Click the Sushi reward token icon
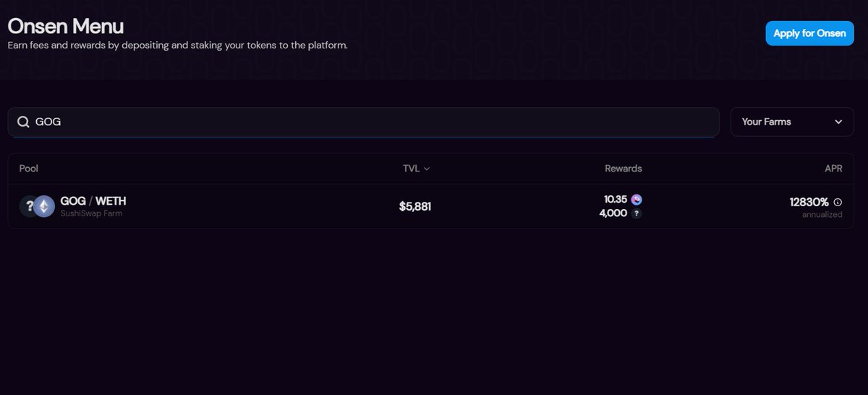Image resolution: width=868 pixels, height=395 pixels. [637, 200]
